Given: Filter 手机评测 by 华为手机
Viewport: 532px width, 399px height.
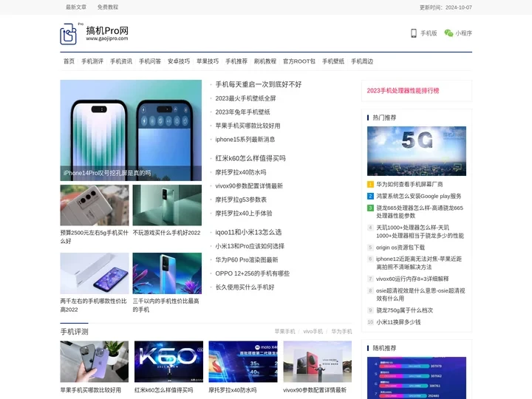Looking at the screenshot, I should coord(341,332).
